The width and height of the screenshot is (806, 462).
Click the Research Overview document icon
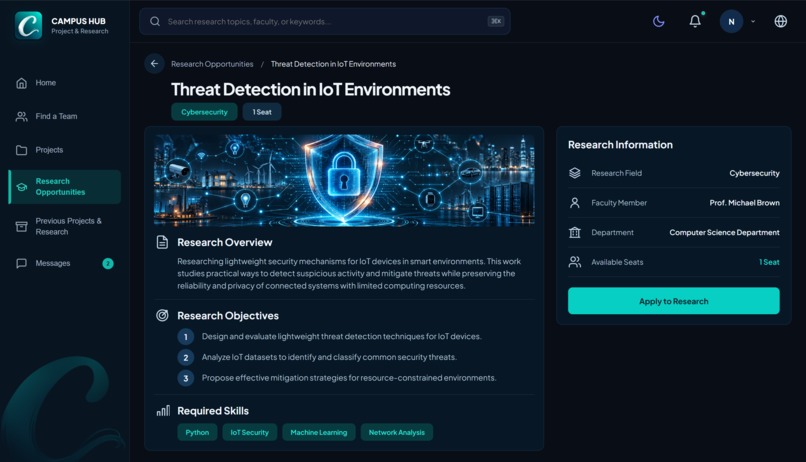[162, 243]
